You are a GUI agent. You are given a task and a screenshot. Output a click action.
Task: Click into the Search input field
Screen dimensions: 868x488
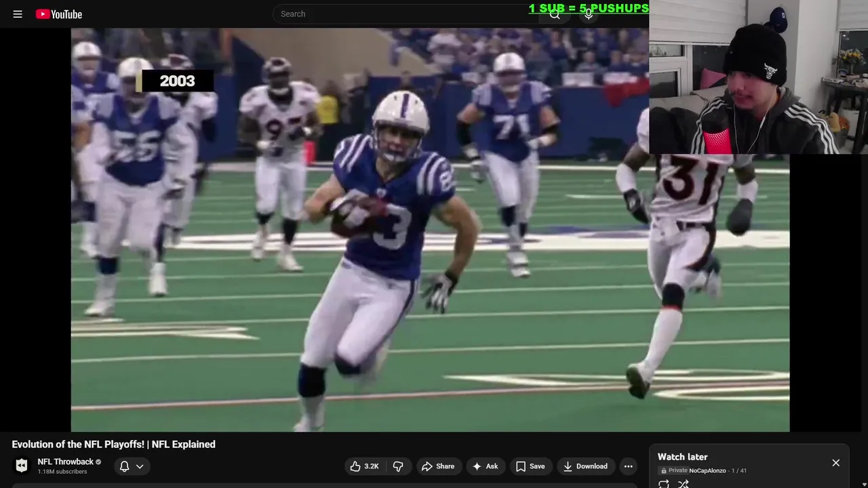[x=406, y=14]
